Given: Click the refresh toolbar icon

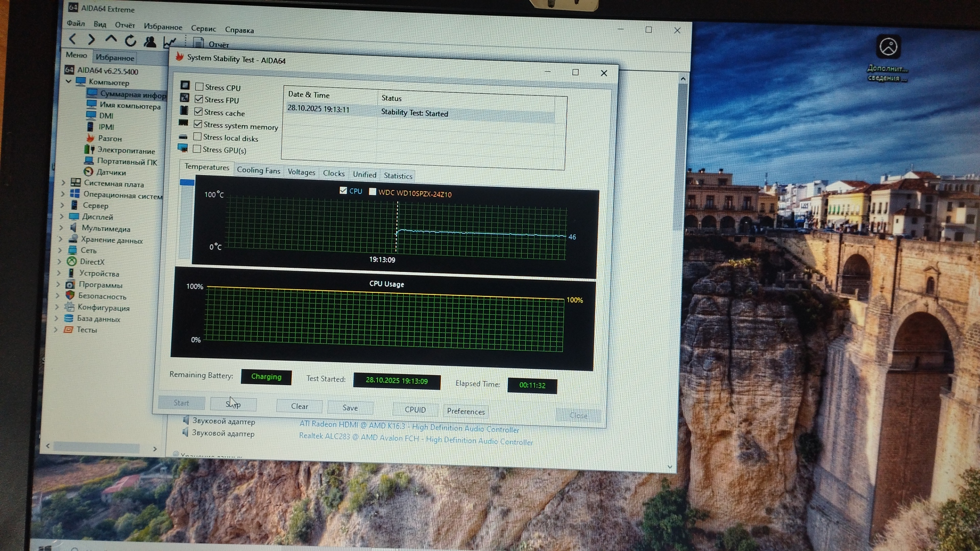Looking at the screenshot, I should point(131,41).
